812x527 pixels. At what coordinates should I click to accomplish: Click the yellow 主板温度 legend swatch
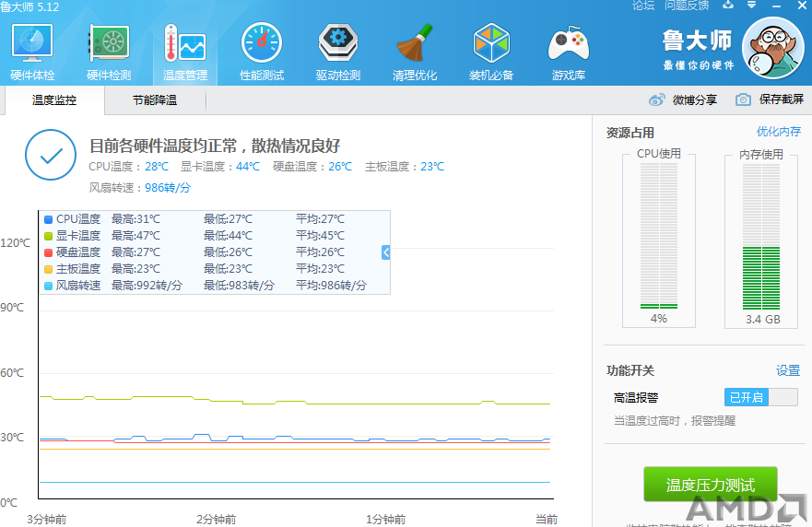[x=48, y=269]
